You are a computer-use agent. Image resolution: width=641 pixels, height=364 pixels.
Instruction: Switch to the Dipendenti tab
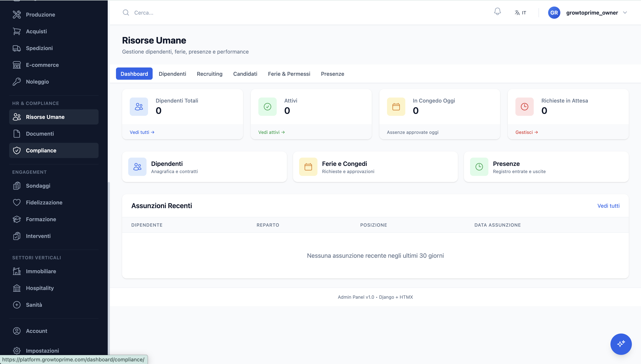point(172,74)
